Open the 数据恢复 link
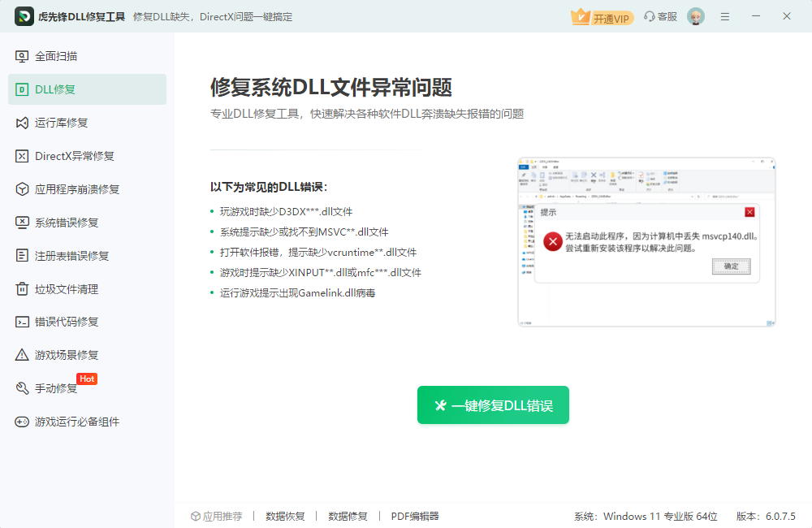The width and height of the screenshot is (812, 528). click(285, 516)
